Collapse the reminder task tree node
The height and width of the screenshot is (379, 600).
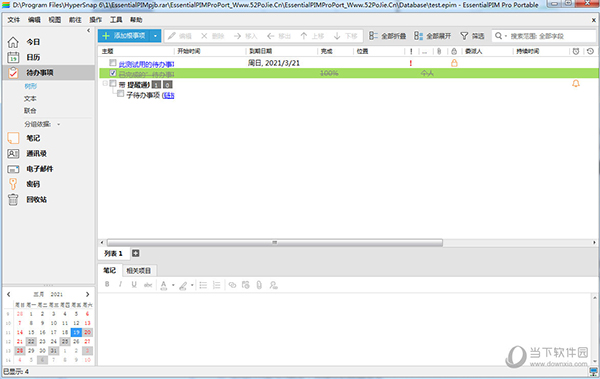pyautogui.click(x=105, y=83)
